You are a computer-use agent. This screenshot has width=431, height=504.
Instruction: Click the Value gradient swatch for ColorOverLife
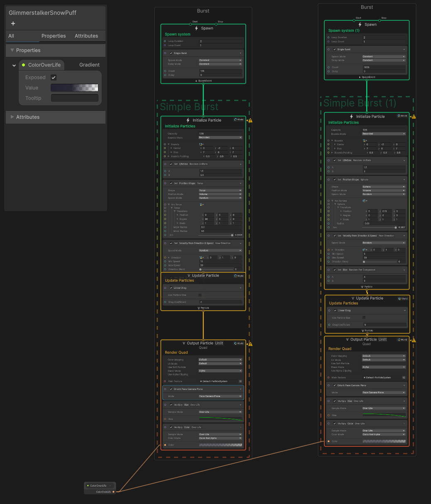pyautogui.click(x=74, y=88)
